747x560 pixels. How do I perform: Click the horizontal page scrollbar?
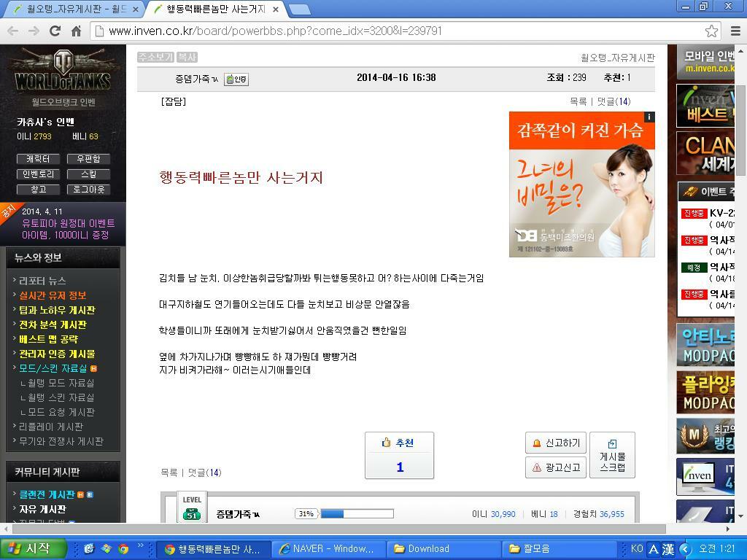coord(338,529)
